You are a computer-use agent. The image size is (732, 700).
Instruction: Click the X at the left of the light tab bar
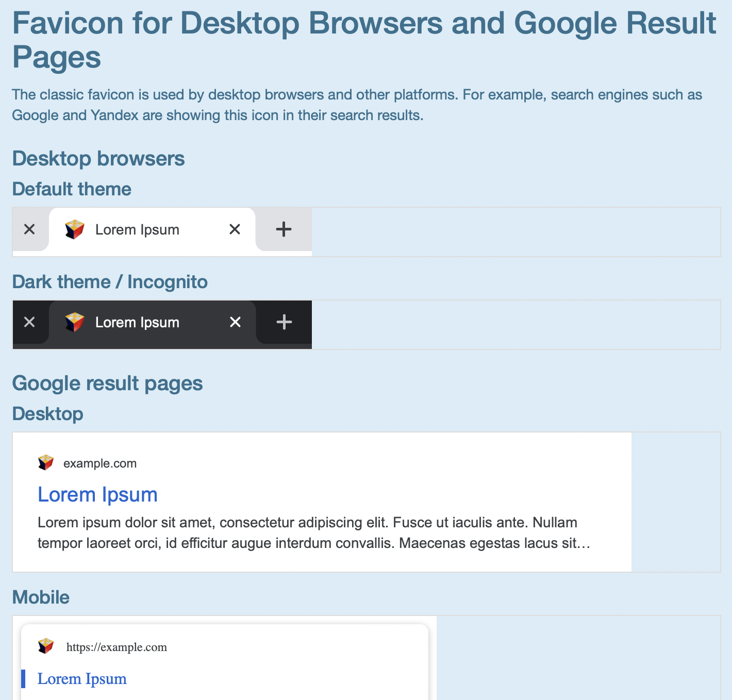29,229
